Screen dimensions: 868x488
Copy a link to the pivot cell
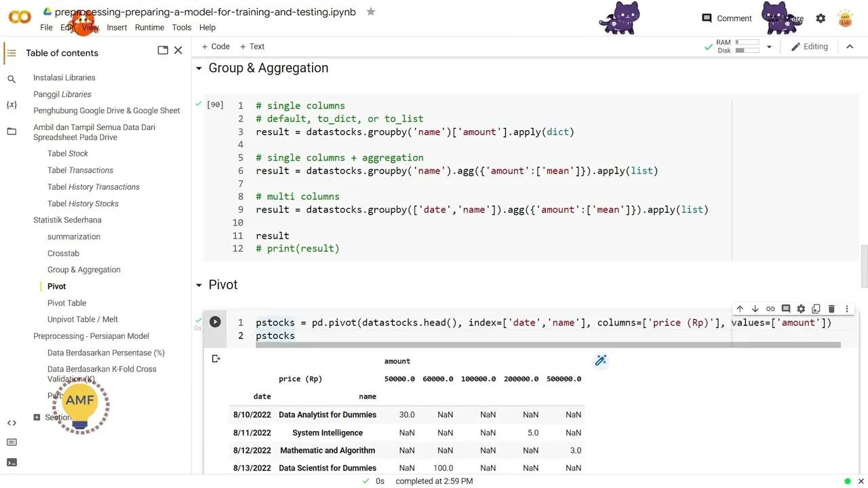[x=770, y=308]
